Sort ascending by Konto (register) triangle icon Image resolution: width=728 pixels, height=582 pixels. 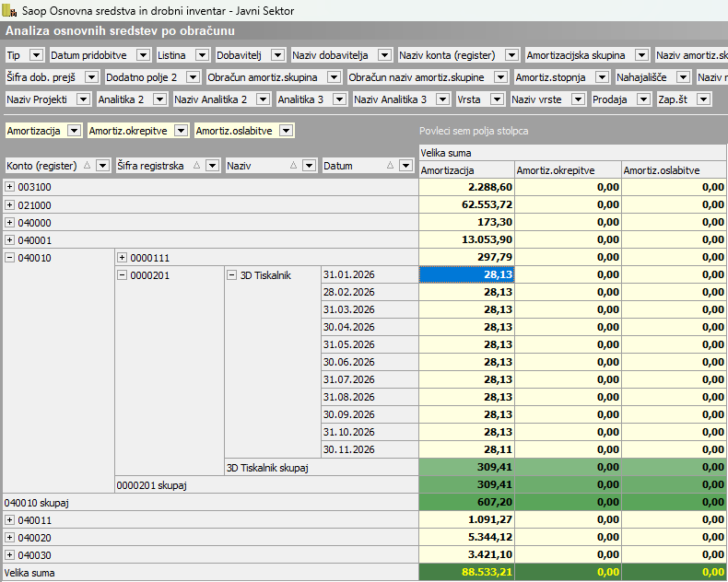88,166
